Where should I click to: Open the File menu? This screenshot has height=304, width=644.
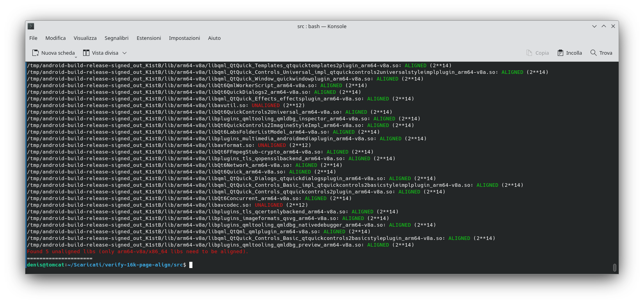click(33, 38)
